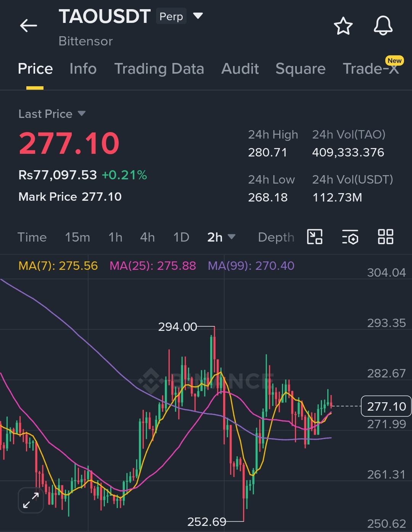This screenshot has width=412, height=532.
Task: Tap the Rs77,097.53 converted price
Action: click(x=58, y=175)
